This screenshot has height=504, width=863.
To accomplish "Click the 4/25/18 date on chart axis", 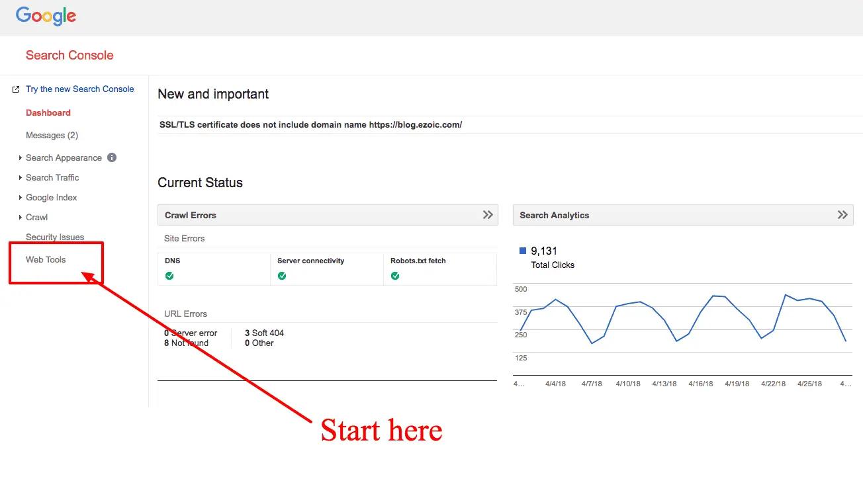I will click(x=809, y=384).
